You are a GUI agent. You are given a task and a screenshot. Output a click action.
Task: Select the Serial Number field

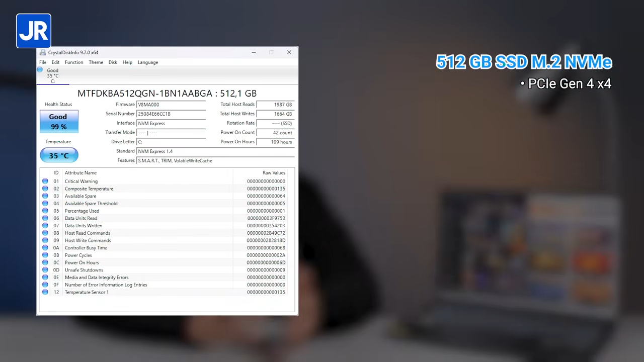(x=171, y=114)
